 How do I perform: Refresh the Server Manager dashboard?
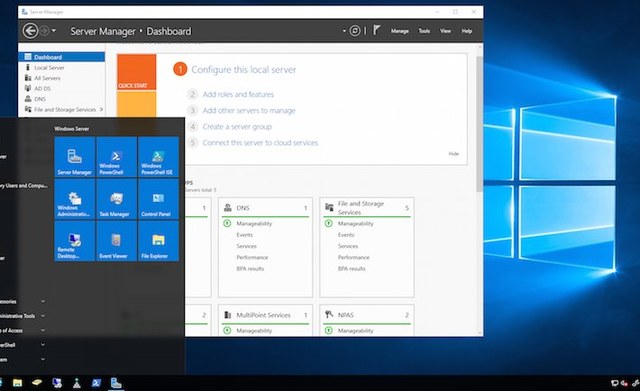pyautogui.click(x=355, y=31)
